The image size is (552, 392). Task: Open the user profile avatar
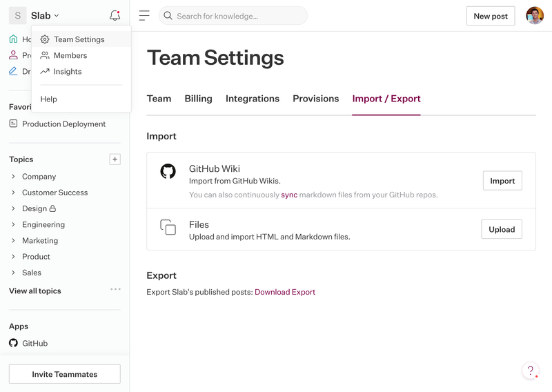click(x=535, y=16)
